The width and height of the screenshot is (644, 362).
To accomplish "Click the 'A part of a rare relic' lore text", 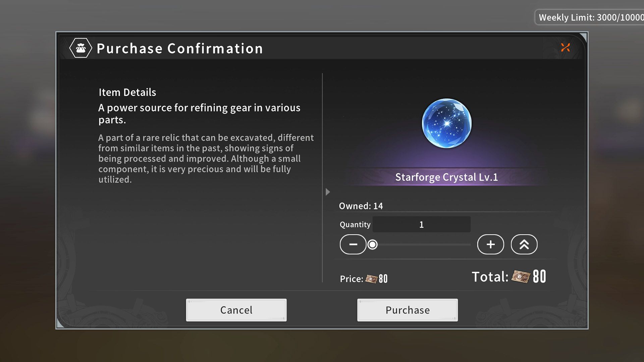I will pyautogui.click(x=206, y=159).
